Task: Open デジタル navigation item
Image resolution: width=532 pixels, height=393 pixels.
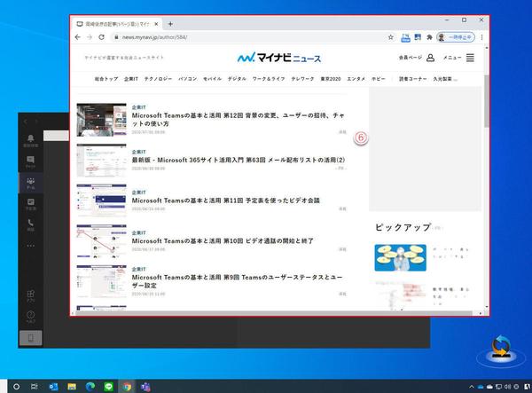Action: click(x=237, y=79)
